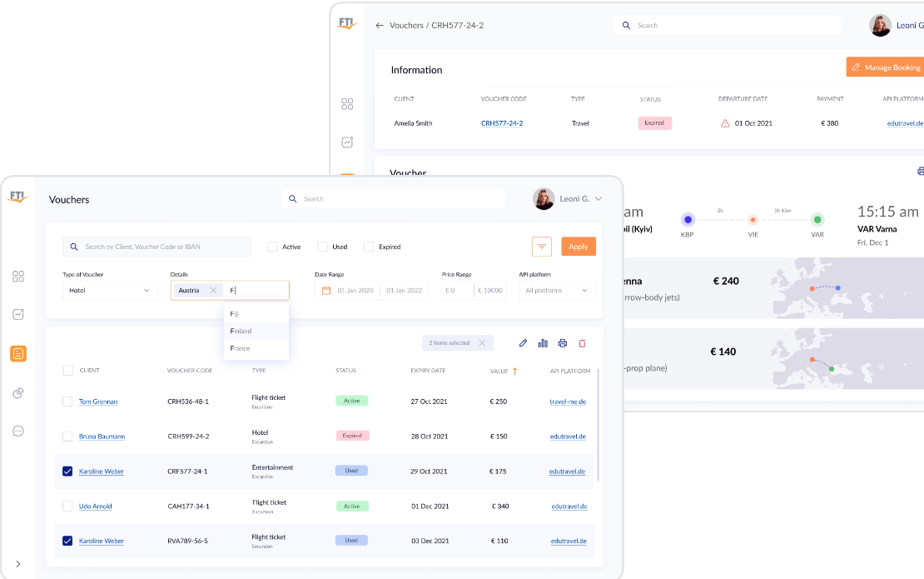Open Udo Arnold client link
This screenshot has width=924, height=579.
point(96,506)
